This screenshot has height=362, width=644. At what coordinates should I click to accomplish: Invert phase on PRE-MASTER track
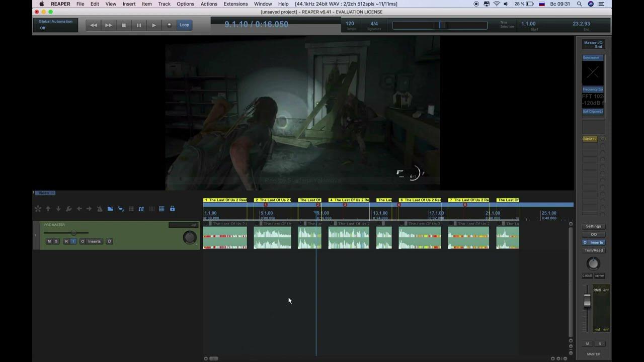109,241
